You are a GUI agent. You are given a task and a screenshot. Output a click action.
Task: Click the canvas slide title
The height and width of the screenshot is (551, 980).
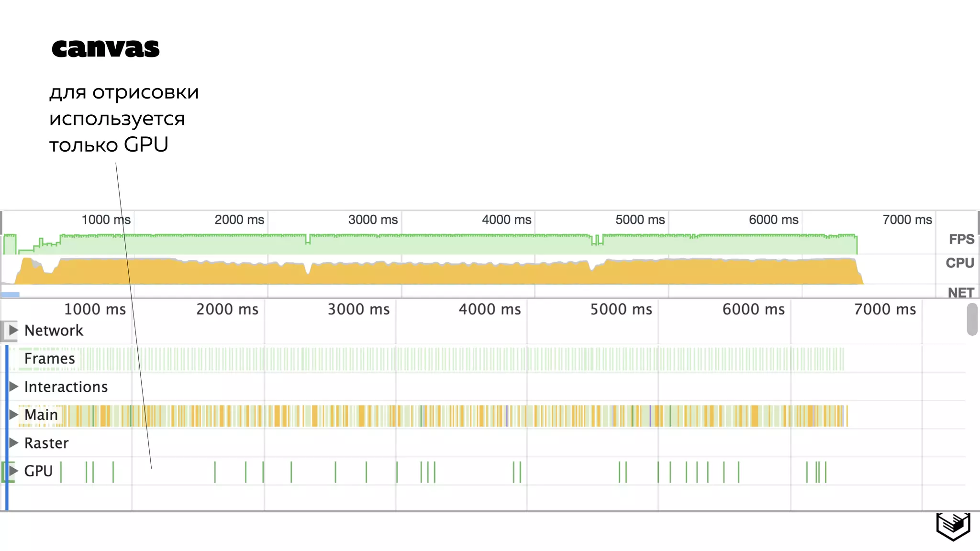[x=105, y=48]
